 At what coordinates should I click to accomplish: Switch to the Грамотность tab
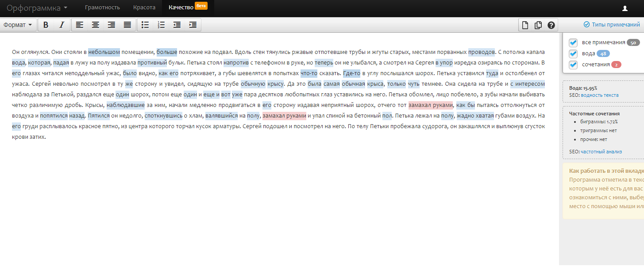[102, 8]
